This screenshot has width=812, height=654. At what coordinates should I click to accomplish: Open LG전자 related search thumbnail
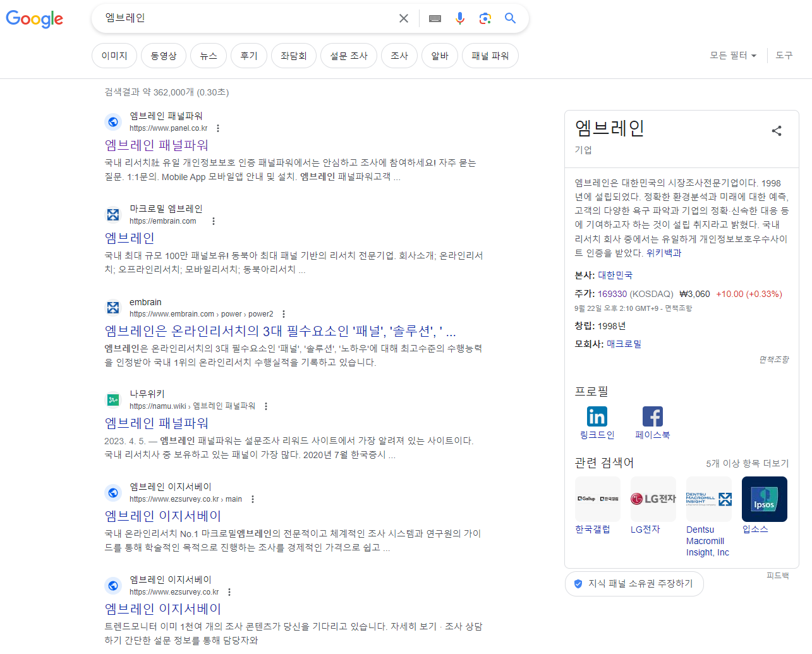click(x=653, y=499)
